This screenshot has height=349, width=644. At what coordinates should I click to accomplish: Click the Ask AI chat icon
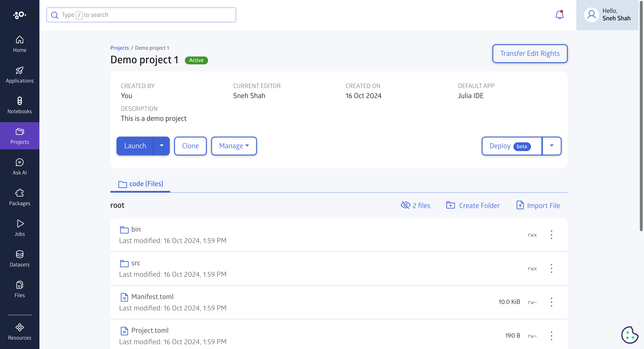tap(19, 162)
